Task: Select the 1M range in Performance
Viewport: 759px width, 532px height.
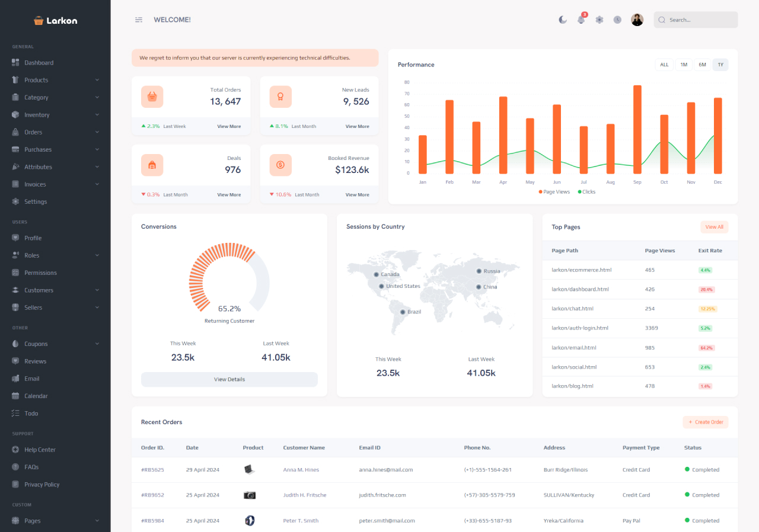Action: pyautogui.click(x=684, y=65)
